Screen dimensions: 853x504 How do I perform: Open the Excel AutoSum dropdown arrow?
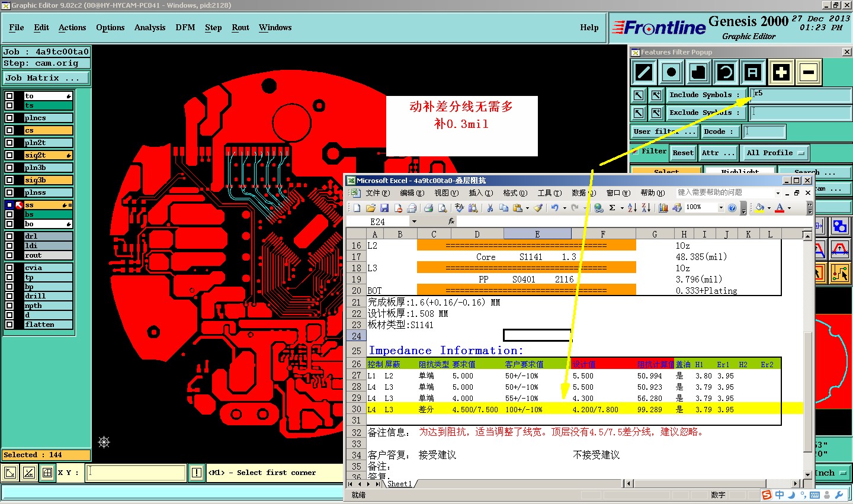click(622, 208)
